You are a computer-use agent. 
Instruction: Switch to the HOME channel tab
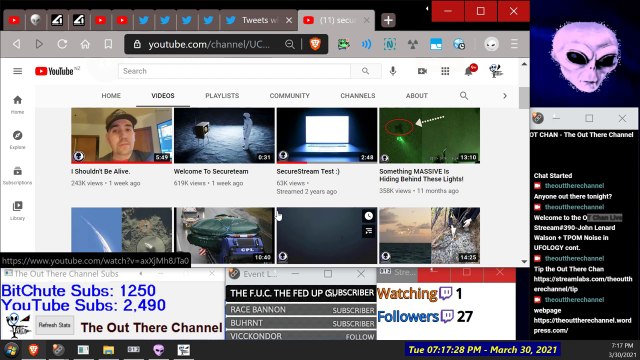click(x=111, y=96)
